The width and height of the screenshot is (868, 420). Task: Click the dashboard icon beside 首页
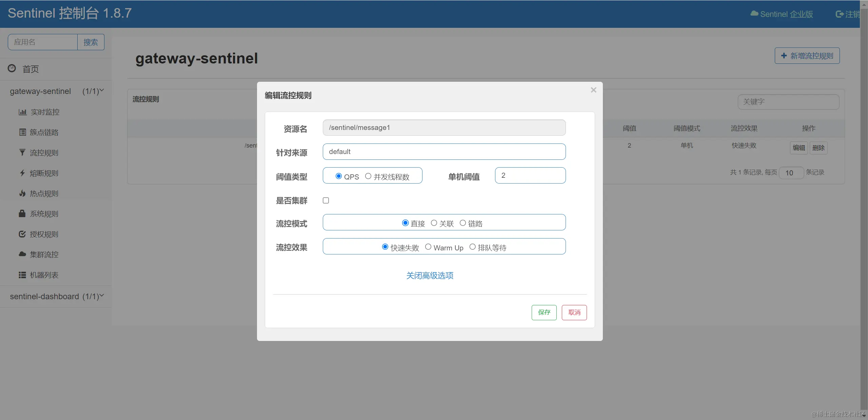click(12, 69)
